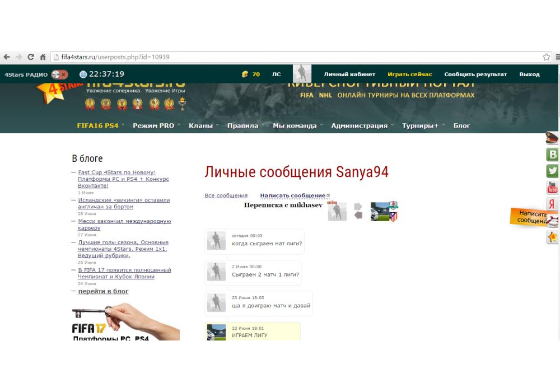Go back with the browser back arrow
The height and width of the screenshot is (392, 560).
pyautogui.click(x=7, y=57)
